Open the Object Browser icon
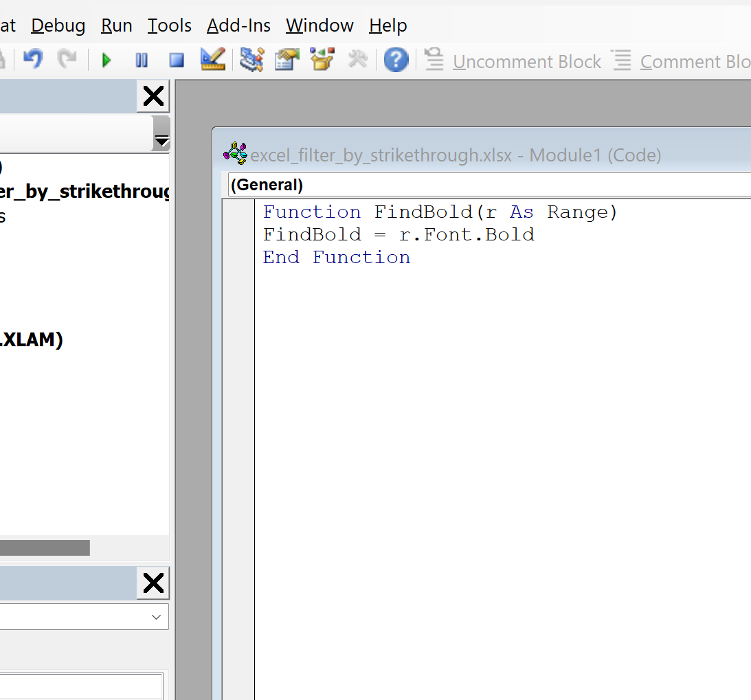The height and width of the screenshot is (700, 751). (322, 60)
